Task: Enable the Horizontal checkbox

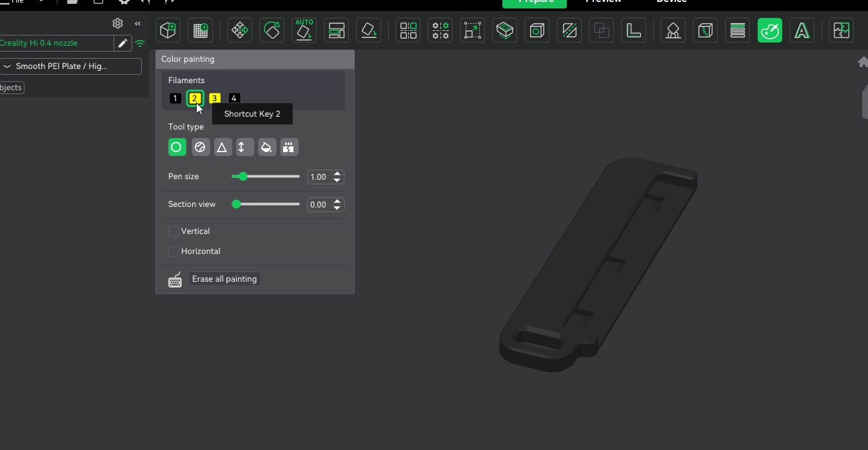Action: coord(173,251)
